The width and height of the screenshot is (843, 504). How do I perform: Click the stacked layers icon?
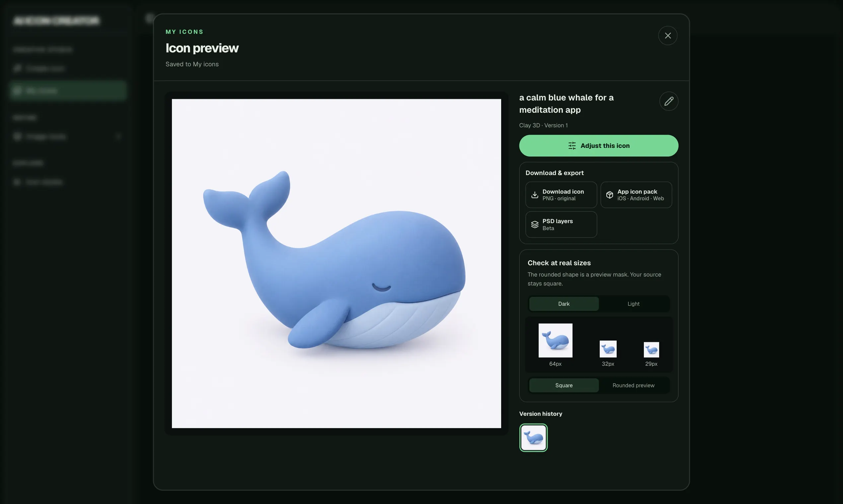(535, 224)
